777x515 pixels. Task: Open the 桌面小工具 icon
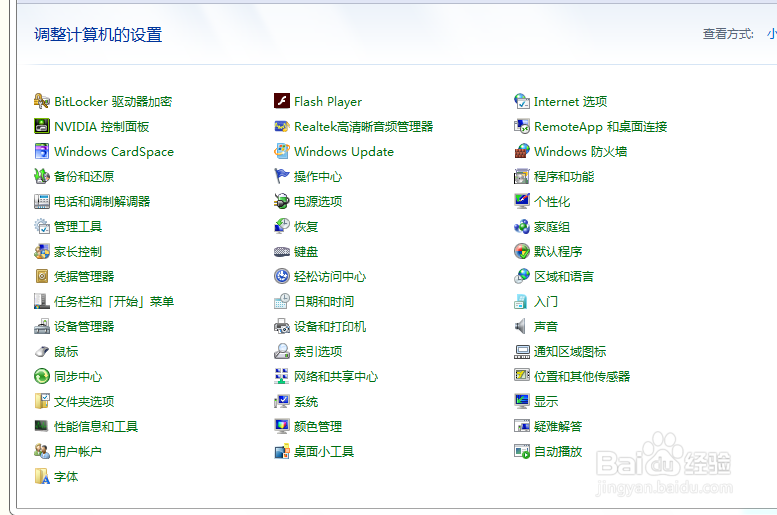click(x=281, y=451)
